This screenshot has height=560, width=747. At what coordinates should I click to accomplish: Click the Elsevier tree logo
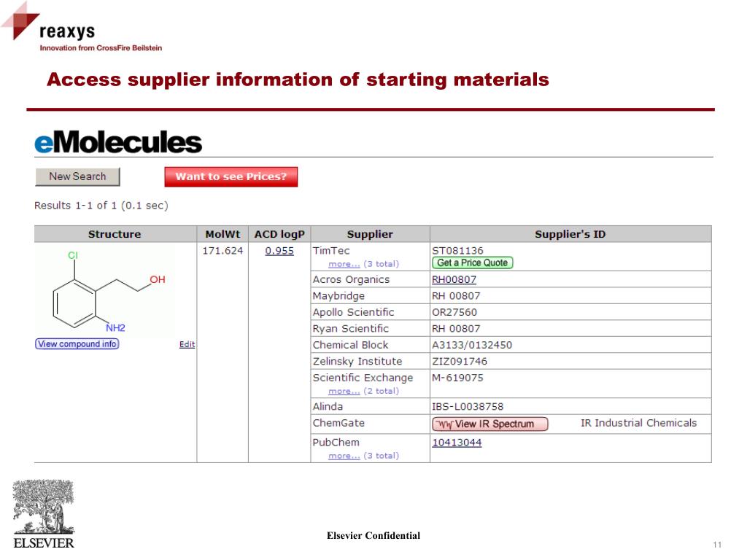[x=43, y=514]
